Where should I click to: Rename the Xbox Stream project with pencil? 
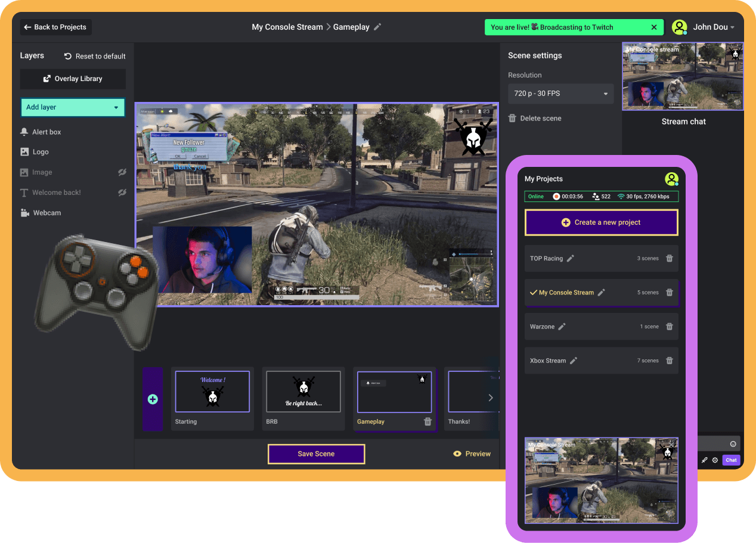tap(574, 361)
